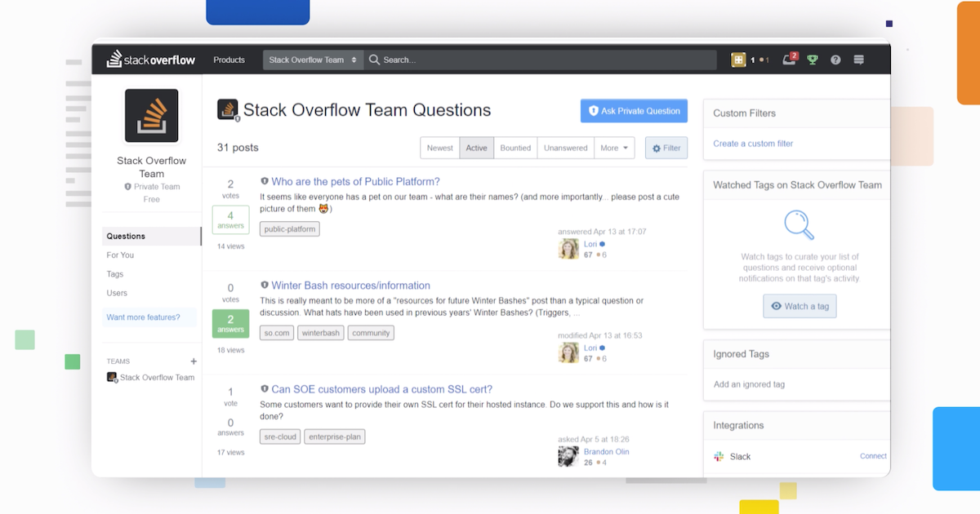
Task: Connect the Slack integration
Action: [x=873, y=456]
